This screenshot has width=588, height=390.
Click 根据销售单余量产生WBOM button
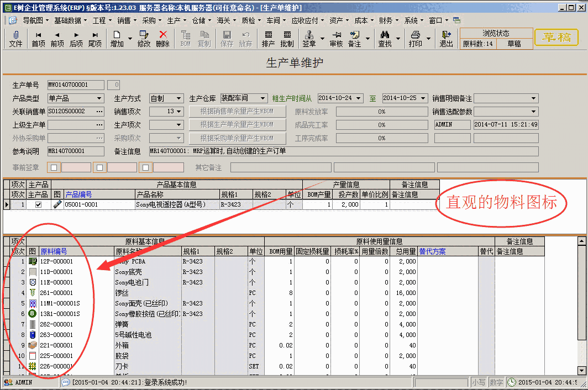238,111
